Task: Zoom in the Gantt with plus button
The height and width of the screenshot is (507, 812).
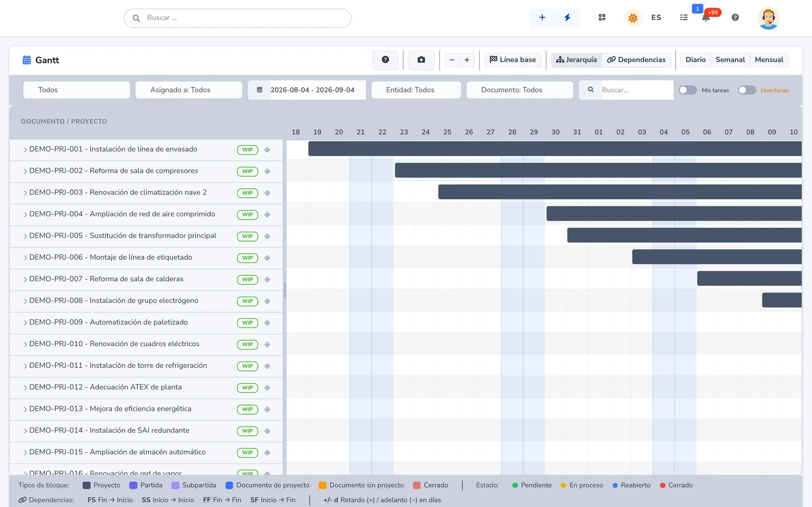Action: pyautogui.click(x=467, y=60)
